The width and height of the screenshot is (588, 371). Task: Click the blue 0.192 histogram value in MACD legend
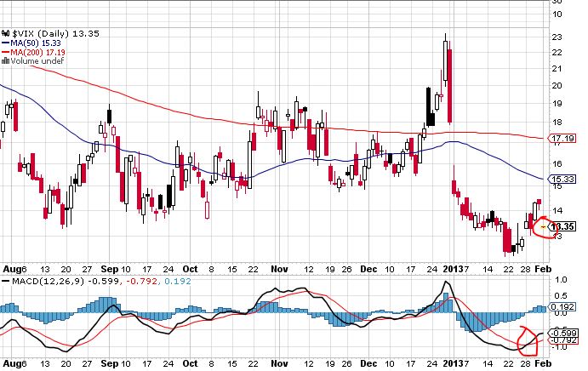click(177, 281)
